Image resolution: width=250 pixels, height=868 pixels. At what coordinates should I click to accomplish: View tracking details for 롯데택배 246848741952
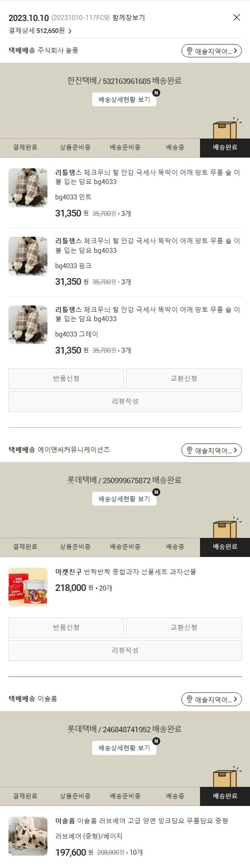pyautogui.click(x=124, y=748)
